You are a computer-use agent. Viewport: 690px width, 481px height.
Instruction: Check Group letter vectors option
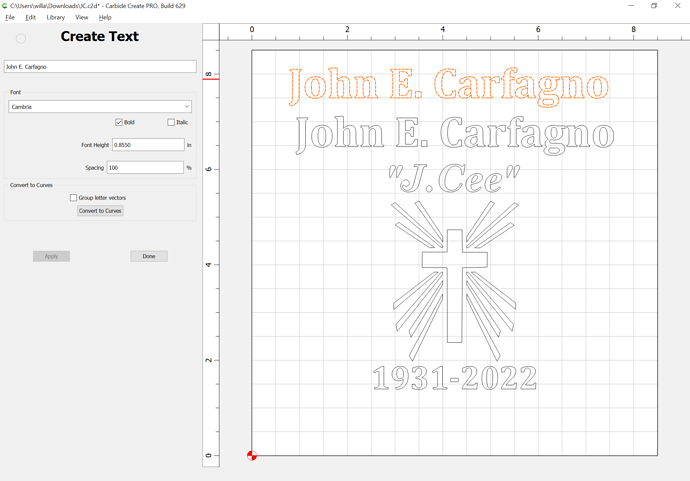(x=73, y=198)
